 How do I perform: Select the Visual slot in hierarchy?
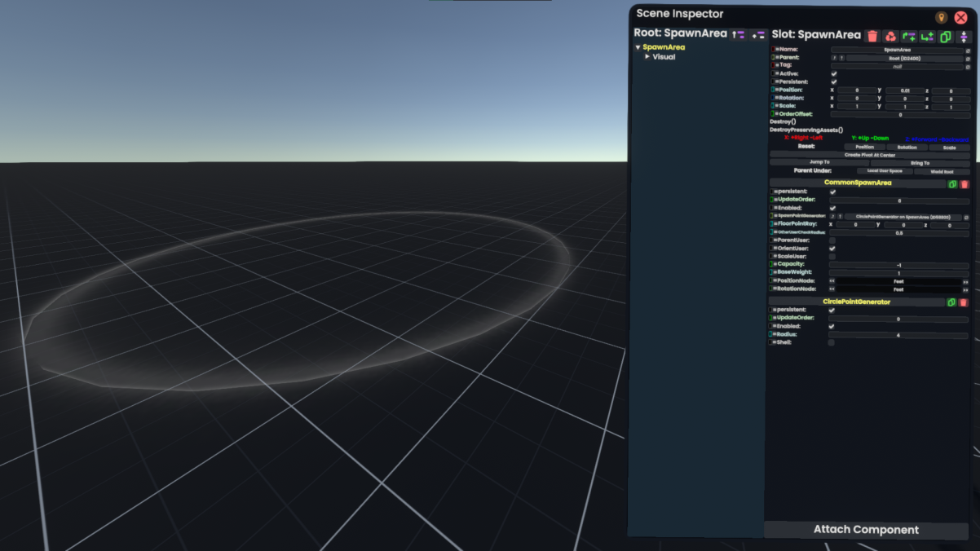point(664,57)
